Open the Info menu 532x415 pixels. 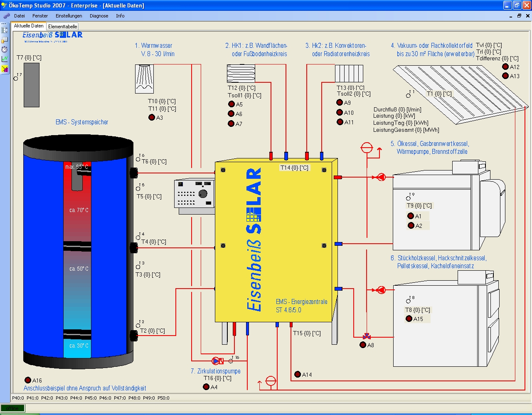(x=120, y=16)
